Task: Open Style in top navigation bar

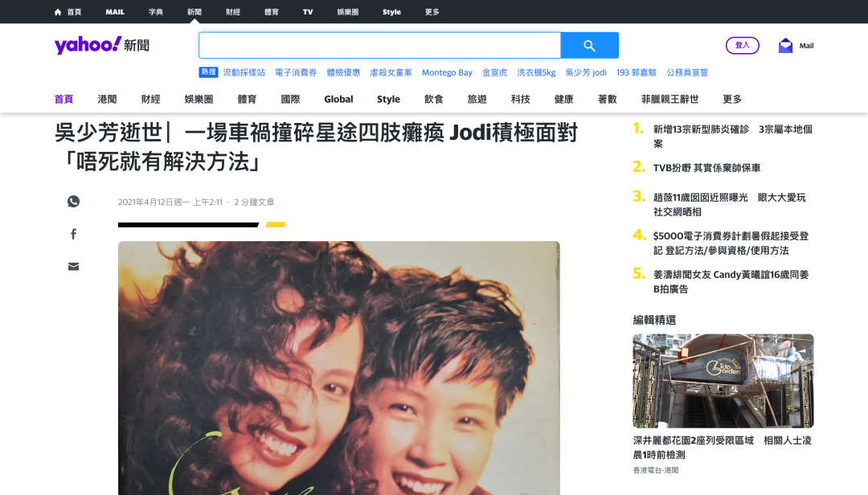Action: 392,12
